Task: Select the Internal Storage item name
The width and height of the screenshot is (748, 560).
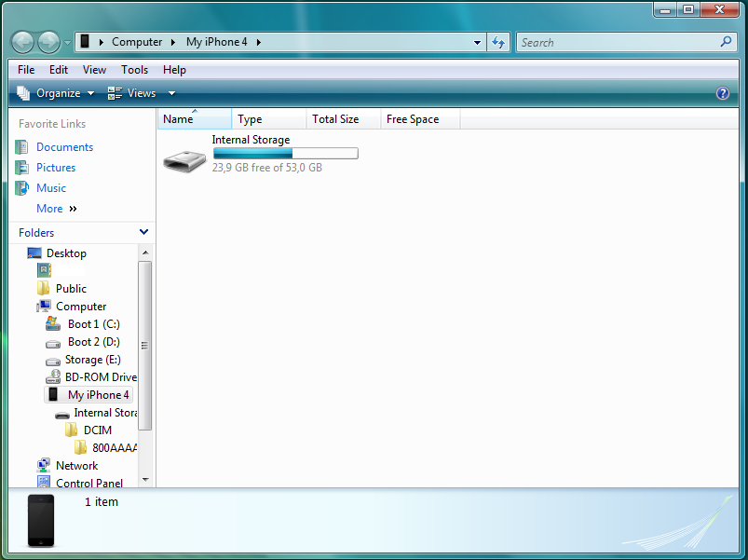Action: pos(251,139)
